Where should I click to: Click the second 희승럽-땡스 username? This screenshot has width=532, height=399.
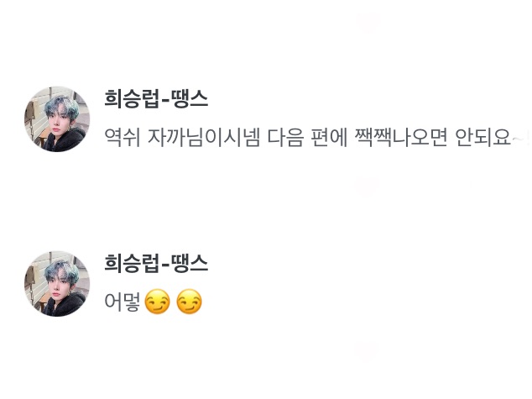click(x=156, y=263)
